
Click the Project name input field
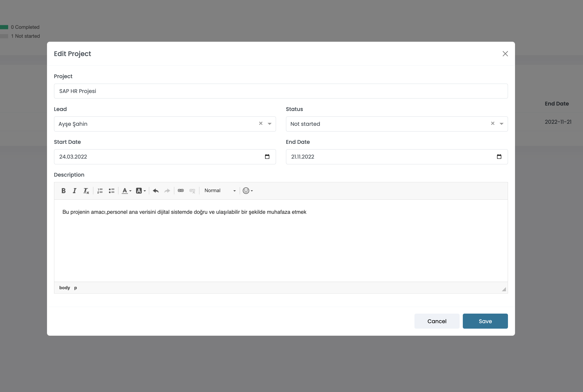pyautogui.click(x=281, y=91)
